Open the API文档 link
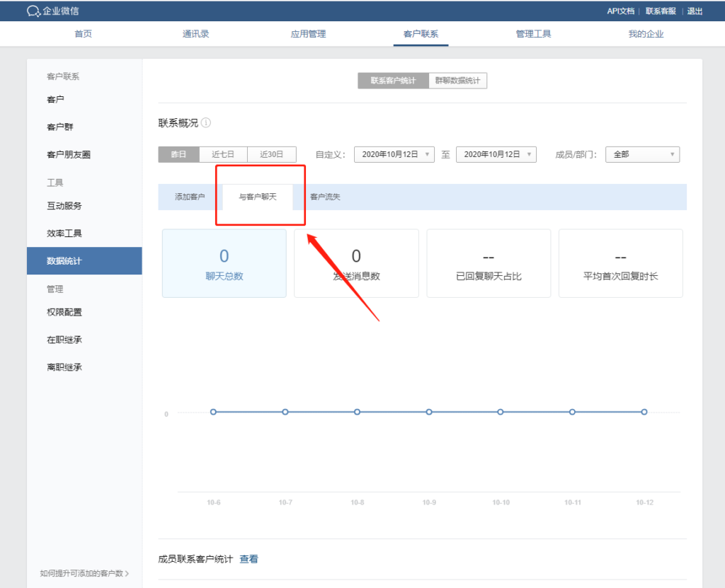Screen dimensions: 725x588 (620, 11)
